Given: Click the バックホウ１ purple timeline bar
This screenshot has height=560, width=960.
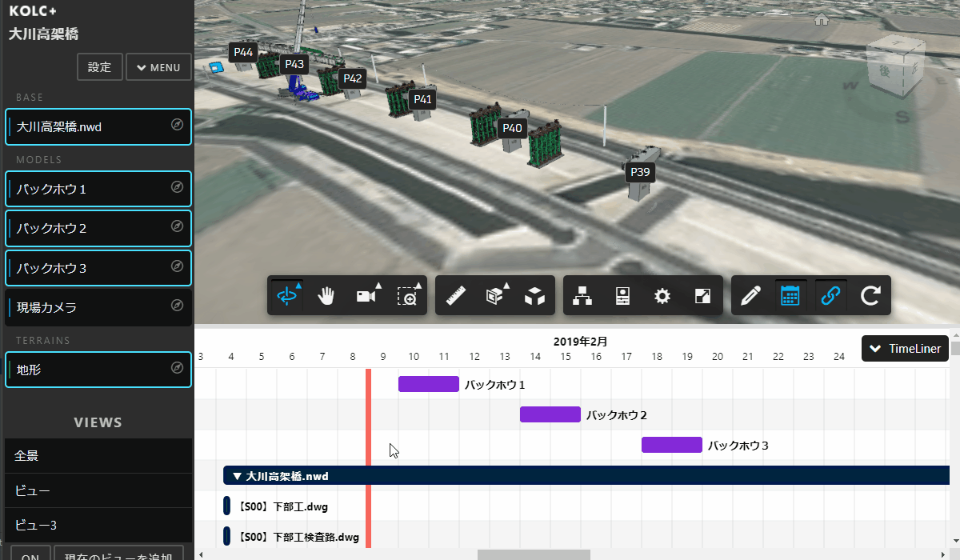Looking at the screenshot, I should tap(429, 384).
